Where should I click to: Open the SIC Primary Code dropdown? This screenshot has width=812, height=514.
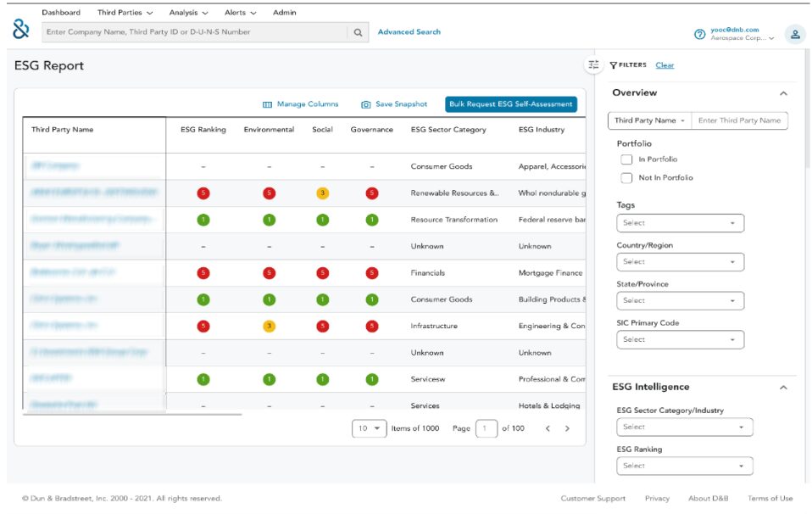click(680, 339)
